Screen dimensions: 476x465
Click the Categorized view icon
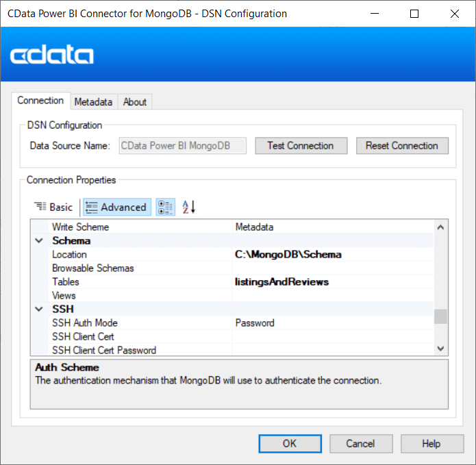[x=165, y=207]
